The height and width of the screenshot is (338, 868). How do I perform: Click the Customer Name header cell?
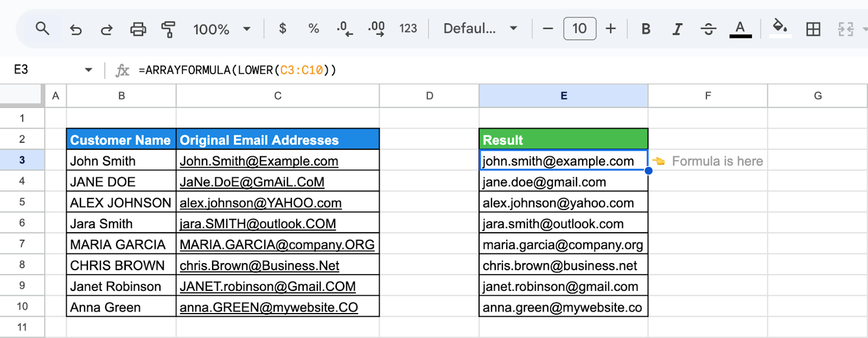tap(121, 139)
